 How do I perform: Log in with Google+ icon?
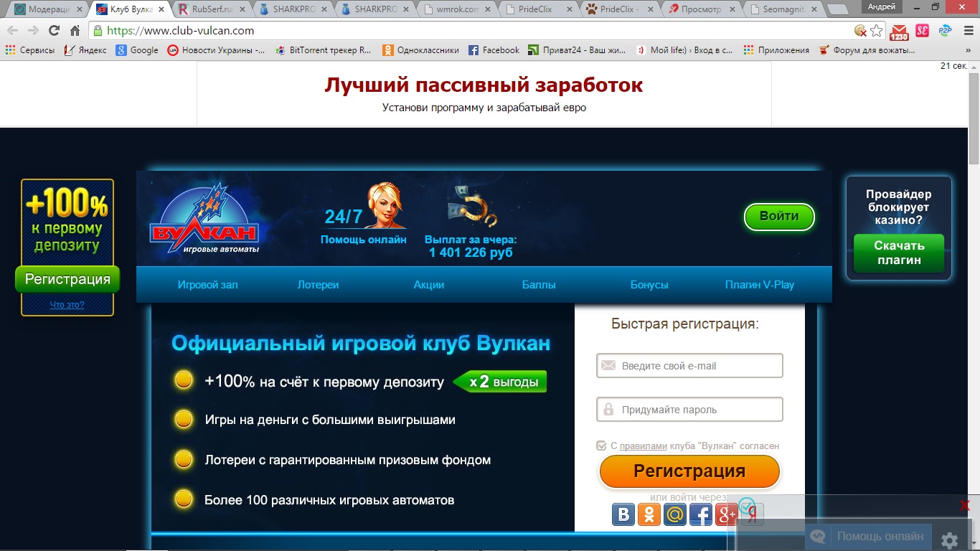[726, 514]
